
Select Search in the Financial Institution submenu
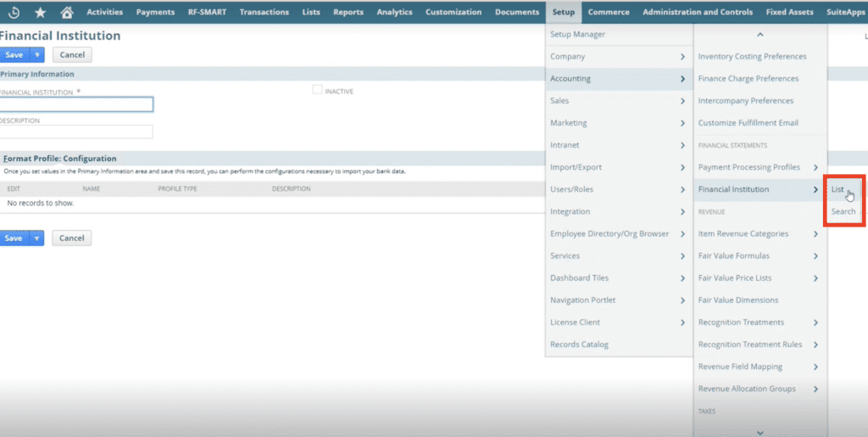(843, 211)
